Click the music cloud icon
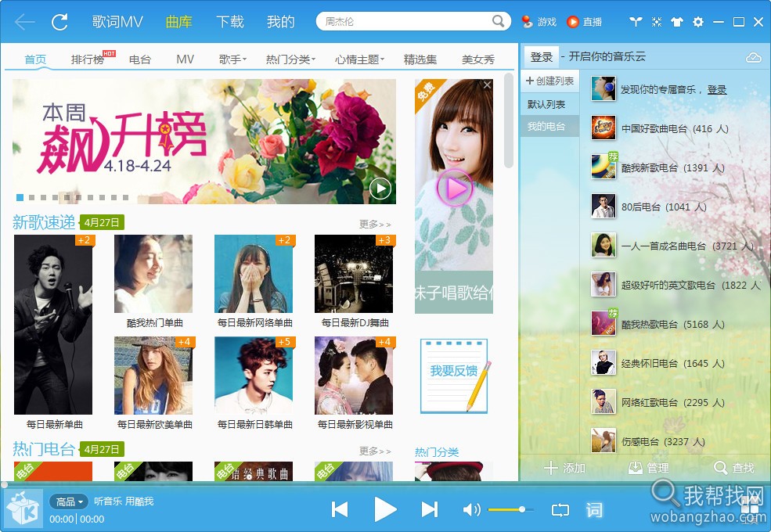The image size is (771, 532). pyautogui.click(x=753, y=58)
